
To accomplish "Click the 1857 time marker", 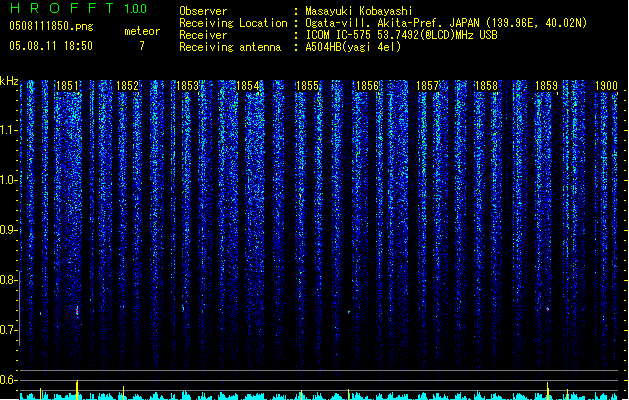I will click(427, 86).
